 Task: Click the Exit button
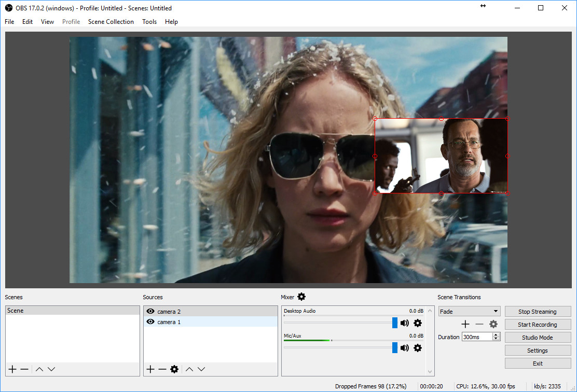click(538, 363)
